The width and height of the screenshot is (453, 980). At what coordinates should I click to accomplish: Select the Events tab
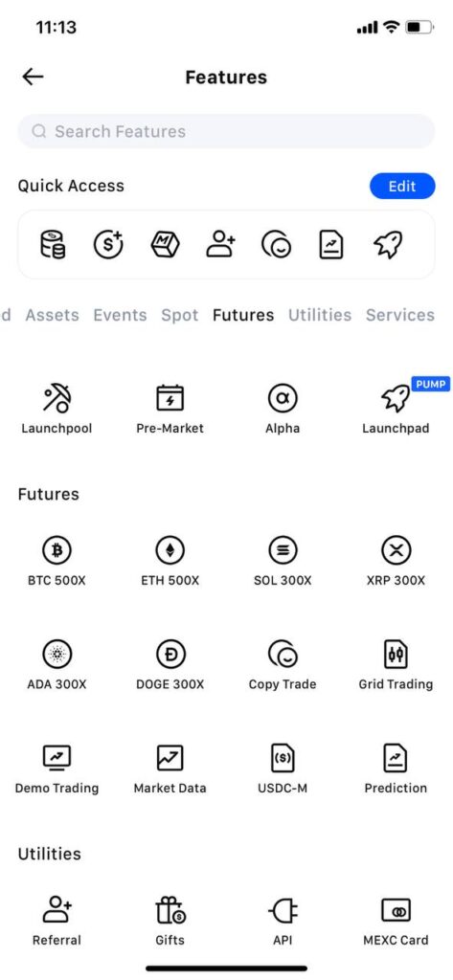click(120, 315)
